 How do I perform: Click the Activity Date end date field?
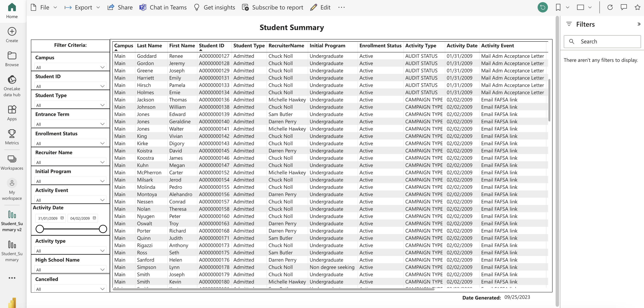(x=83, y=218)
